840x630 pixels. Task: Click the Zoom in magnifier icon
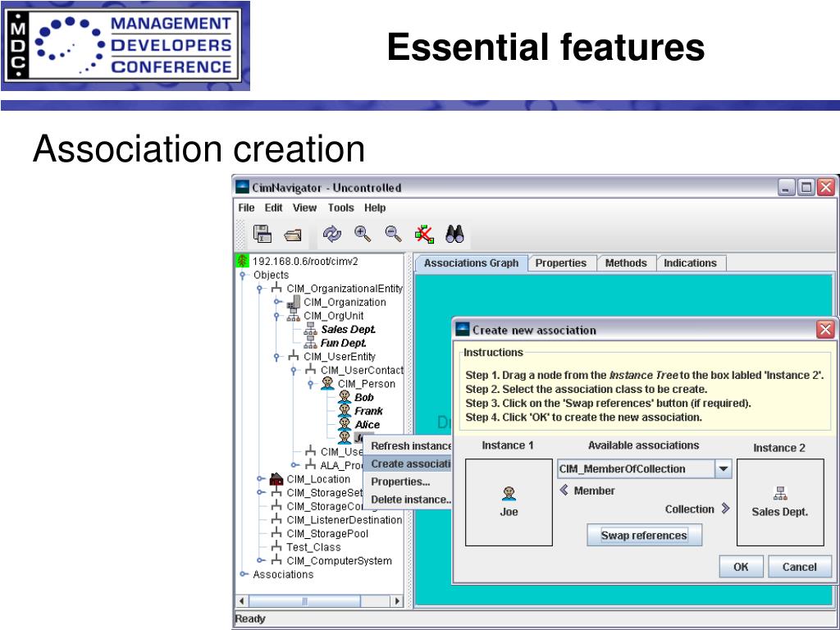click(363, 234)
